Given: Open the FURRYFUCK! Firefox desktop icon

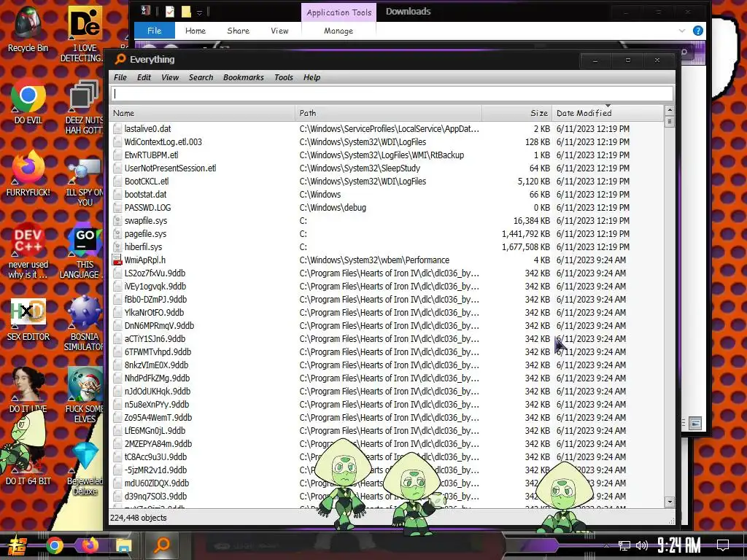Looking at the screenshot, I should coord(28,174).
